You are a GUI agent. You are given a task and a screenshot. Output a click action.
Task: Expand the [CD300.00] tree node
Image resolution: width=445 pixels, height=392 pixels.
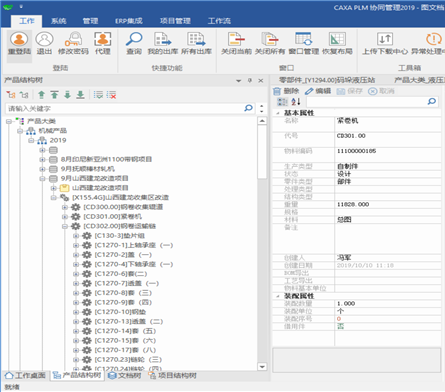click(65, 207)
